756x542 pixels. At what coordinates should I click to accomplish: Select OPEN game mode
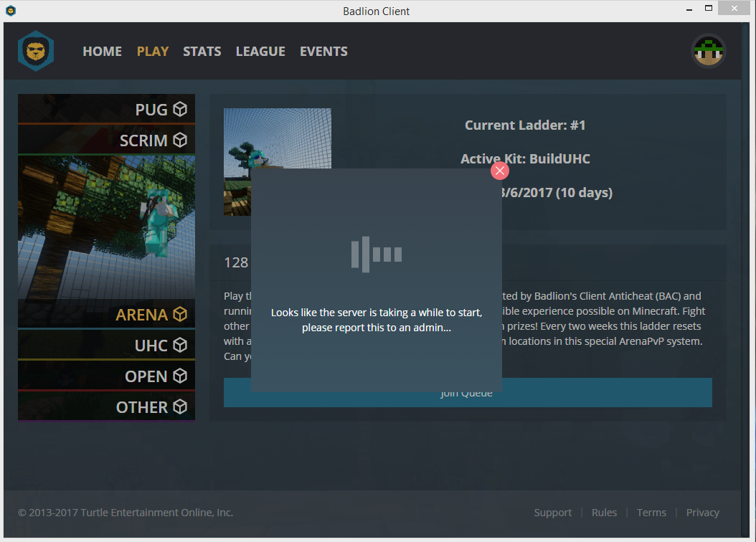pyautogui.click(x=107, y=376)
